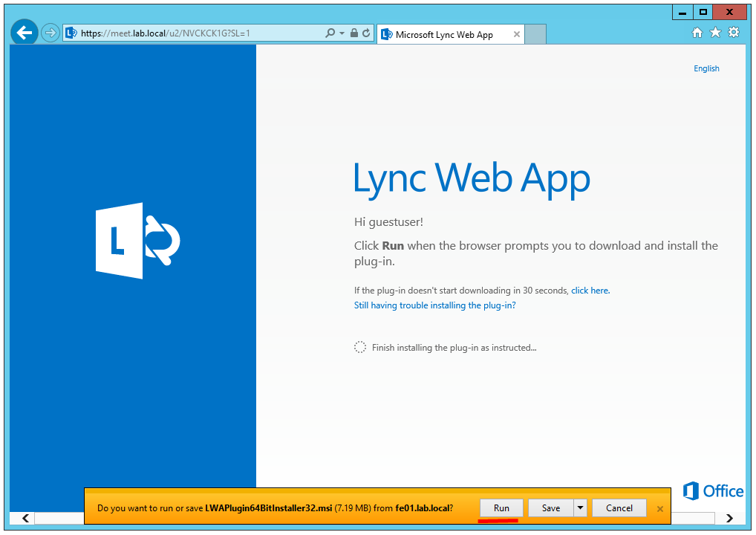Image resolution: width=756 pixels, height=535 pixels.
Task: Open a new blank tab
Action: [x=535, y=34]
